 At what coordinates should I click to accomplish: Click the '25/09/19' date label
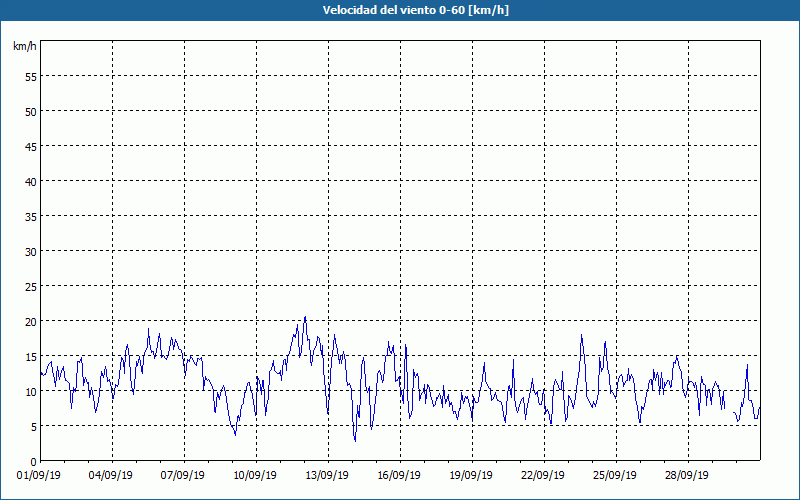click(x=615, y=476)
